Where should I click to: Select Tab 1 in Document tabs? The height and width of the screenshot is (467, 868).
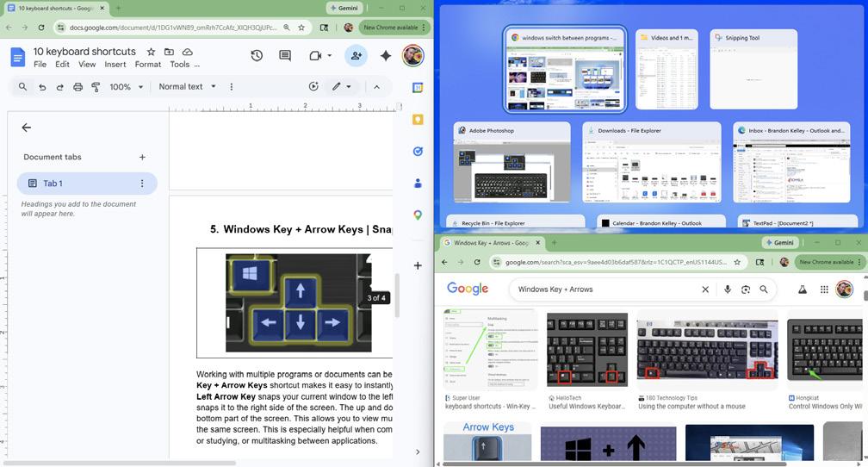87,184
